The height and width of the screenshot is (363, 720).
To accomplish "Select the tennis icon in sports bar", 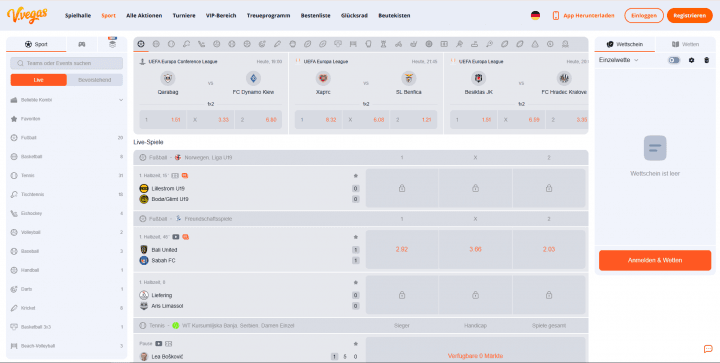I will 171,44.
